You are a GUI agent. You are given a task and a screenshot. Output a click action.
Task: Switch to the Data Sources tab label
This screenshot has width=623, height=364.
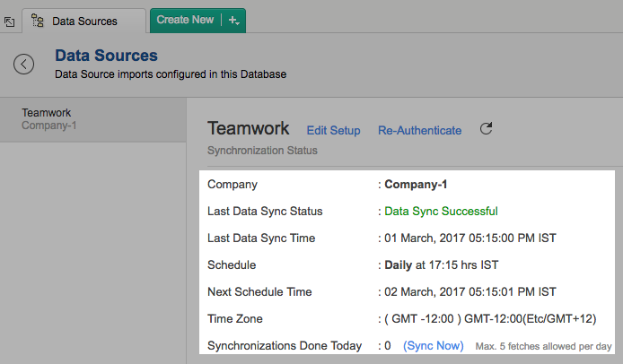pyautogui.click(x=84, y=21)
